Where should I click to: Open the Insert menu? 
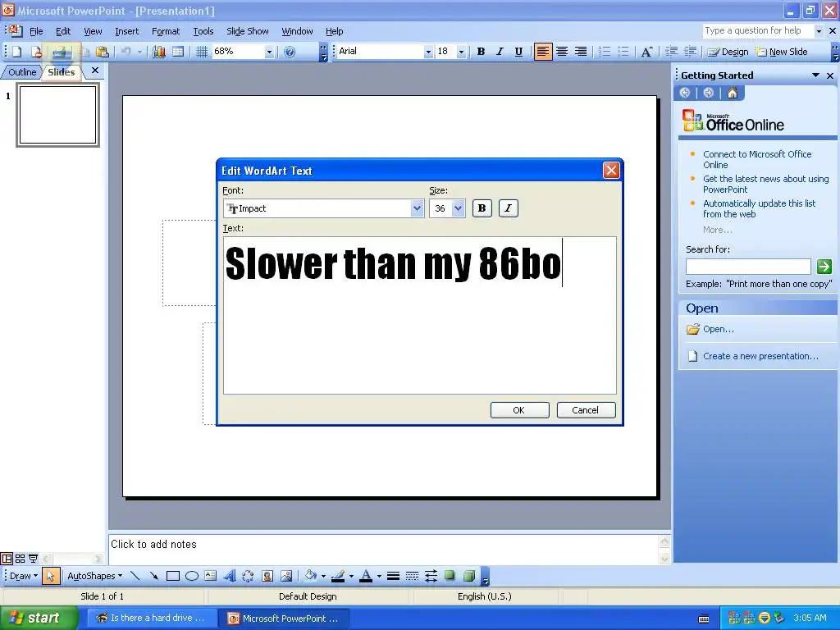click(x=127, y=32)
